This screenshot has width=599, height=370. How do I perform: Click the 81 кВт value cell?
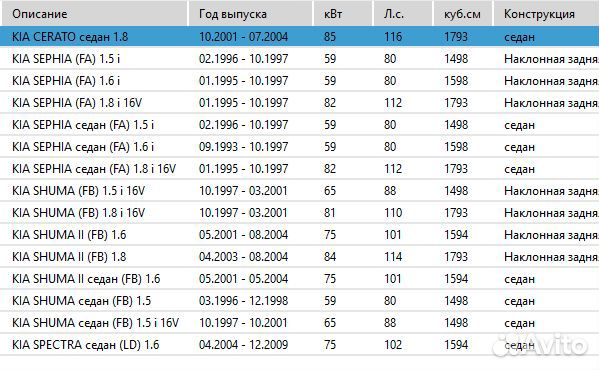(330, 213)
